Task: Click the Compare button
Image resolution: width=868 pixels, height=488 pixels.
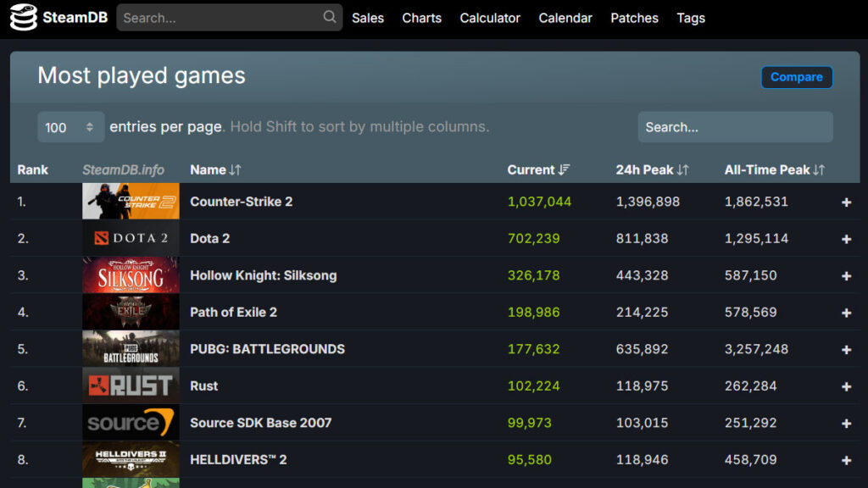Action: [796, 77]
